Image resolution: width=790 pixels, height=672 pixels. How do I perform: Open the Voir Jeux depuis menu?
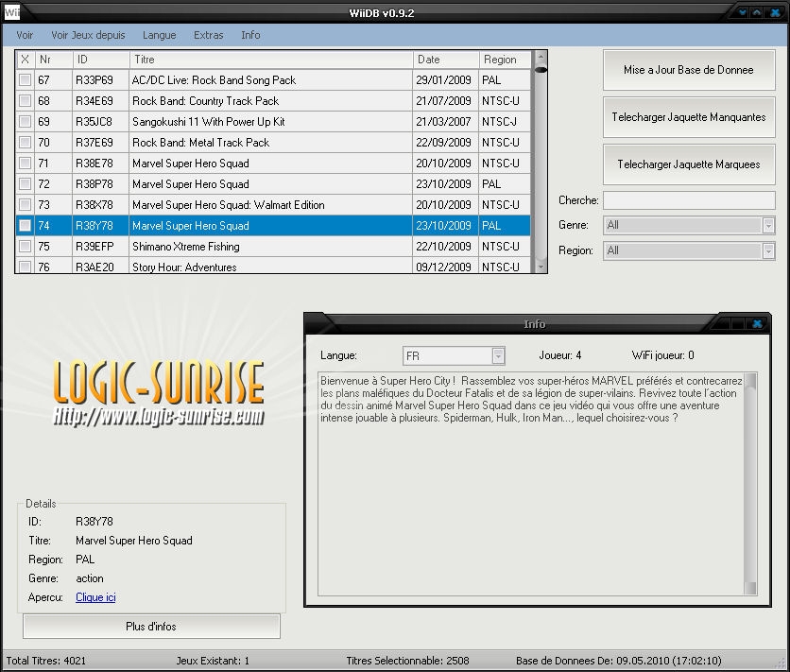pos(88,35)
